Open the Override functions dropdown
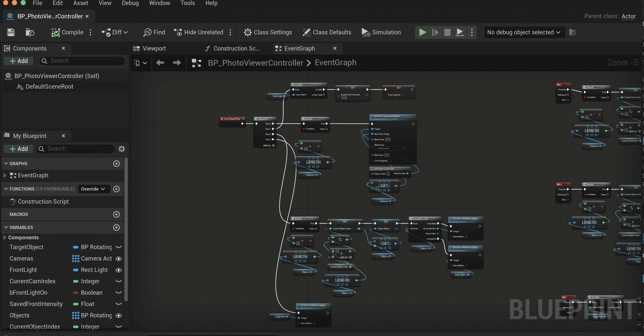Image resolution: width=644 pixels, height=336 pixels. pyautogui.click(x=93, y=189)
